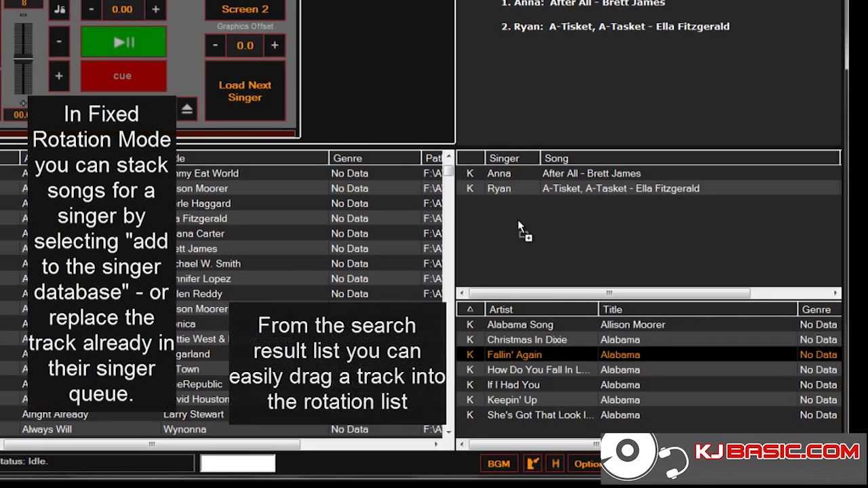
Task: Click 'Larry Stewart' in the song library
Action: (x=193, y=414)
